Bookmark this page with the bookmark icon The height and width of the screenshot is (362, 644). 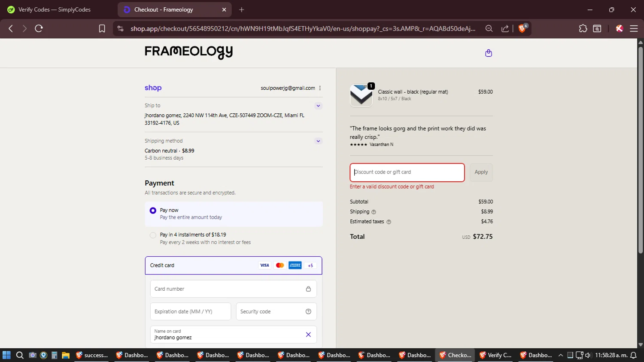102,28
